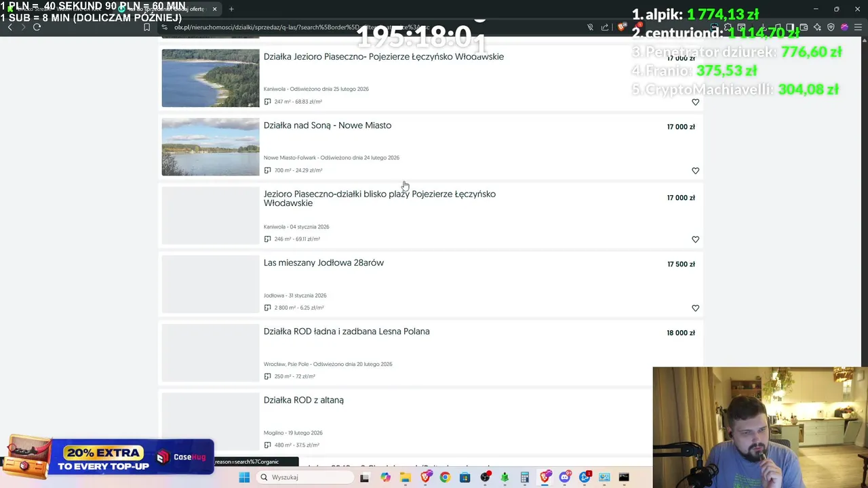Go forward using the browser forward arrow

[x=23, y=27]
